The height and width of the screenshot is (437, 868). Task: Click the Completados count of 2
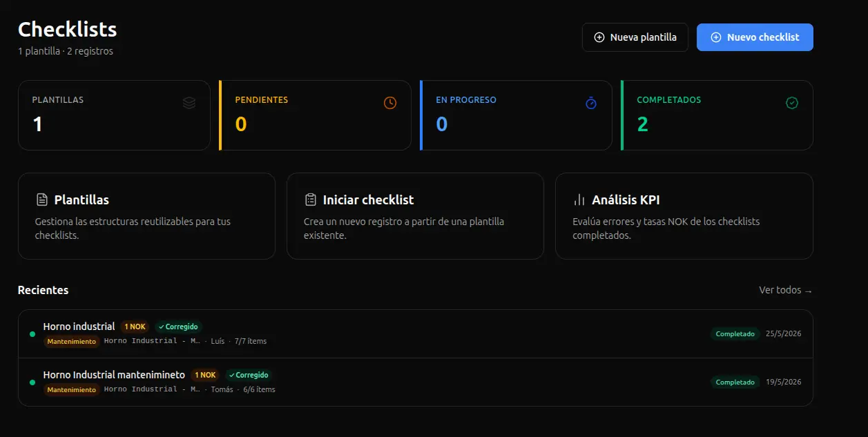pyautogui.click(x=642, y=124)
